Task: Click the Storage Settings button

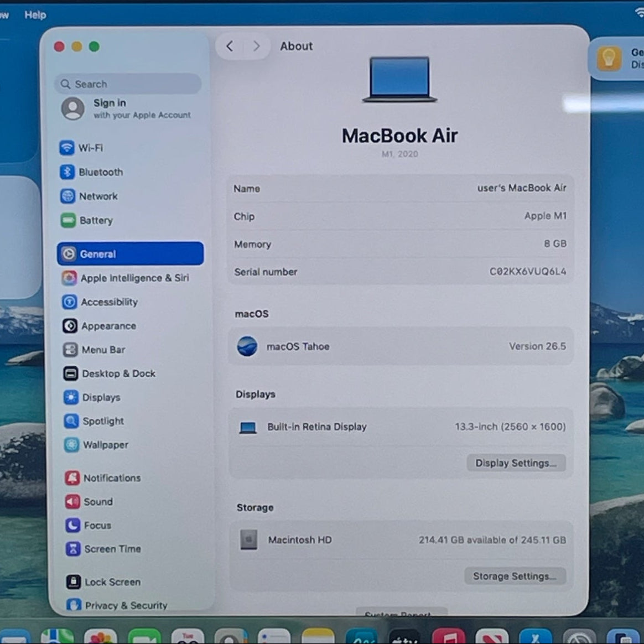Action: click(x=515, y=576)
